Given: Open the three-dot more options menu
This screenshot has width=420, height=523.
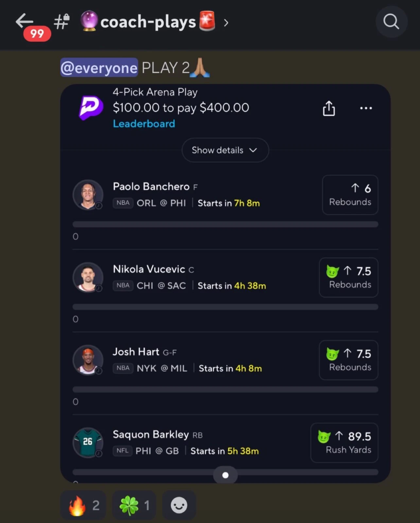Looking at the screenshot, I should pyautogui.click(x=366, y=108).
